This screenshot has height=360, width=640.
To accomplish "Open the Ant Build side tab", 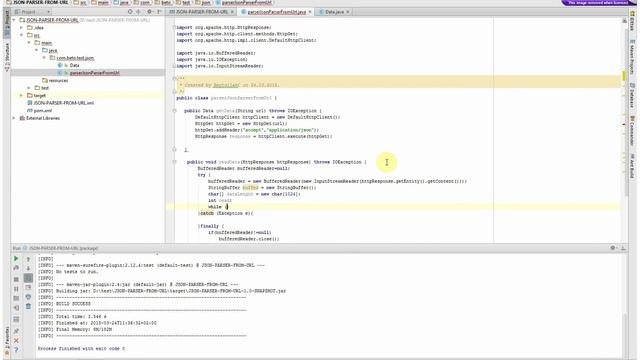I will click(632, 166).
